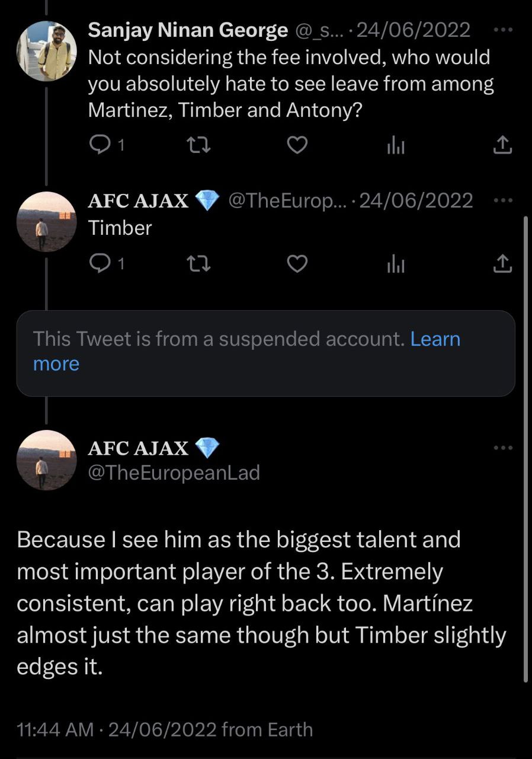
Task: Click 'Learn more' about suspended account
Action: (435, 339)
